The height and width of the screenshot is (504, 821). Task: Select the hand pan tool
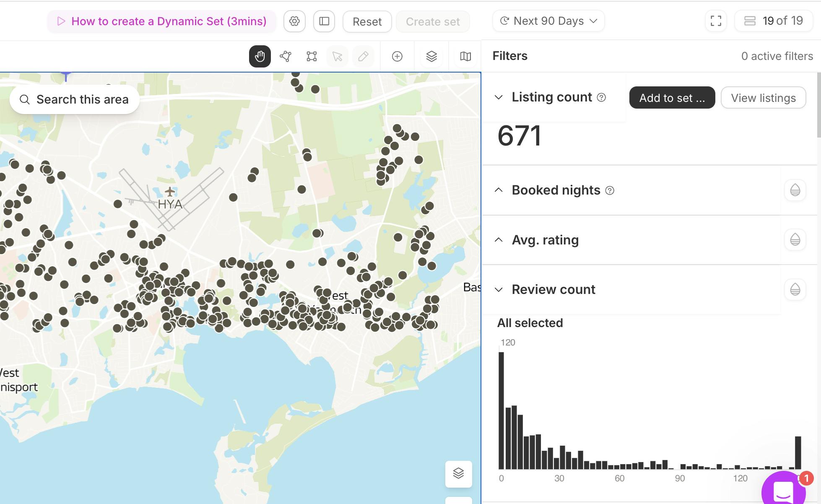(260, 56)
